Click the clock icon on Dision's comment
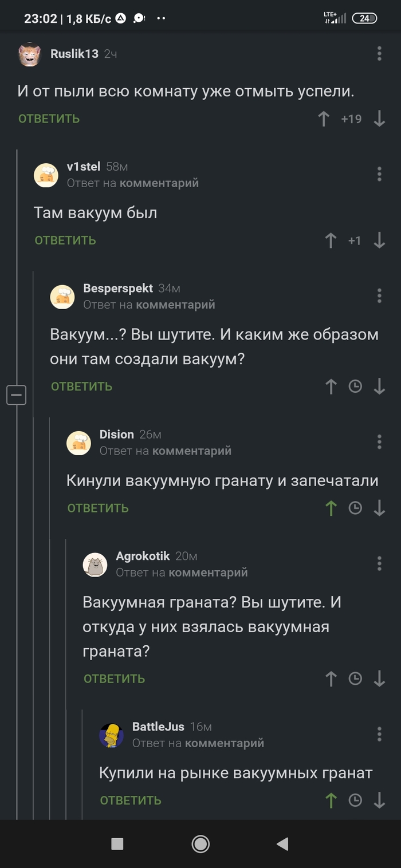401x868 pixels. pos(355,508)
